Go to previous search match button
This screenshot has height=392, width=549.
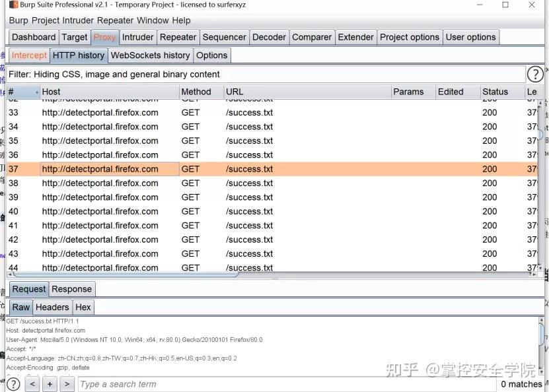pyautogui.click(x=32, y=384)
